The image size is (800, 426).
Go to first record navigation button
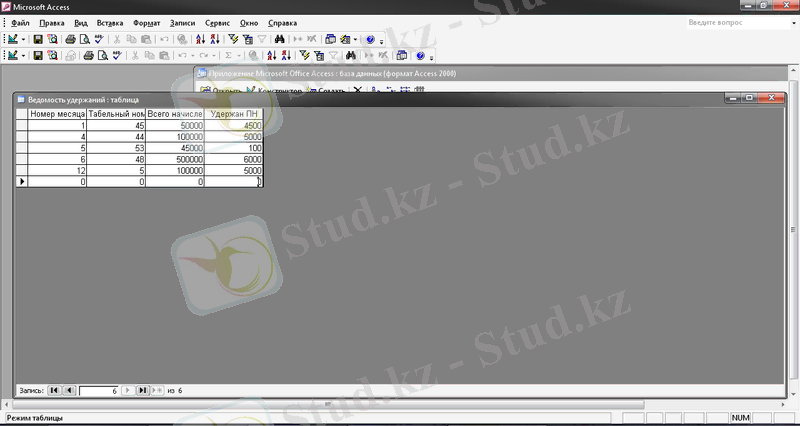tap(54, 390)
